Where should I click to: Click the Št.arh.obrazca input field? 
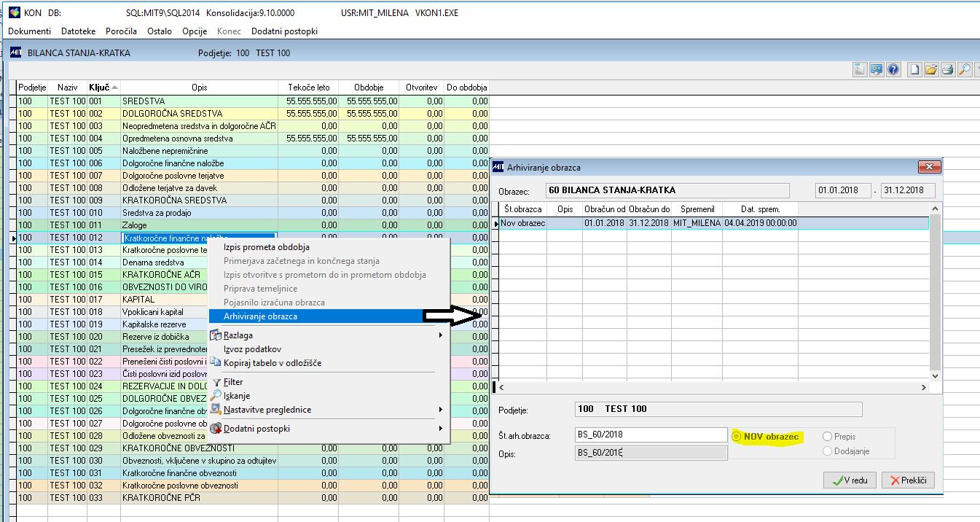point(650,435)
